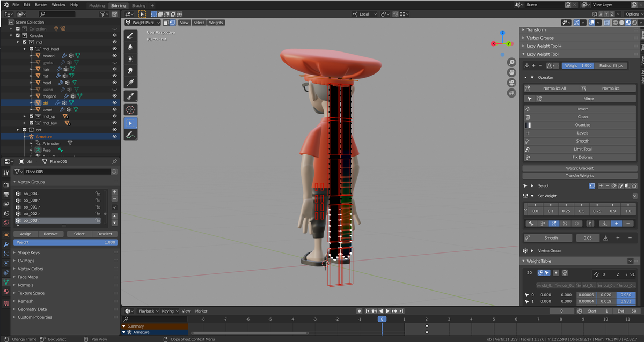Click the Transfer Weights button
The height and width of the screenshot is (342, 644).
tap(580, 176)
